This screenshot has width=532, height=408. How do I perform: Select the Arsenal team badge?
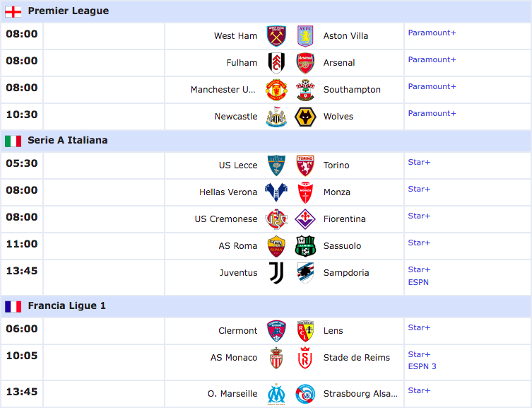point(305,63)
